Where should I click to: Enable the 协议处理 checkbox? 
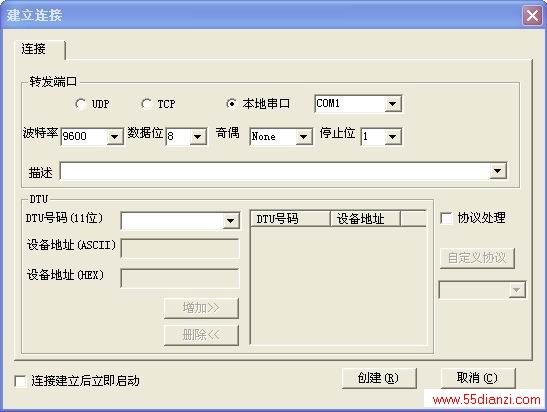446,218
